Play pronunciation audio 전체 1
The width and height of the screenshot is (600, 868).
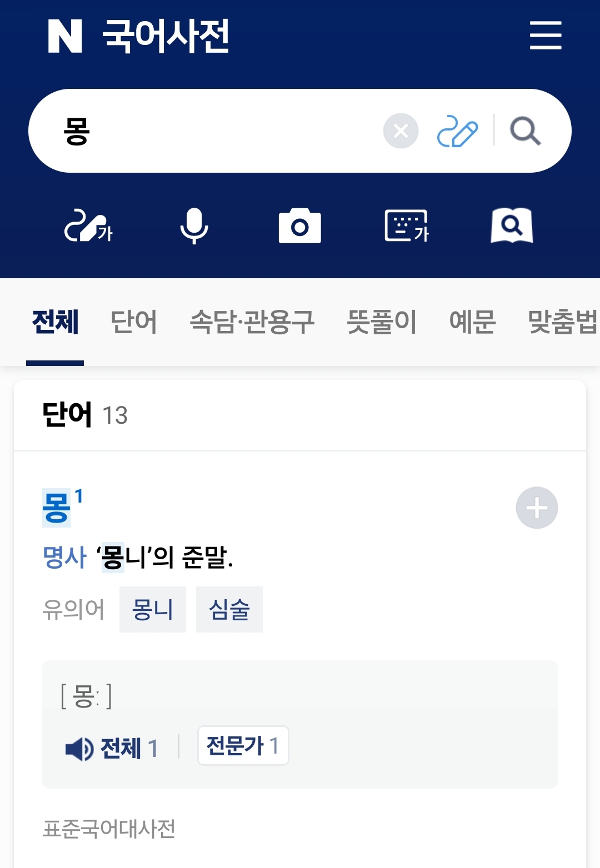[112, 748]
